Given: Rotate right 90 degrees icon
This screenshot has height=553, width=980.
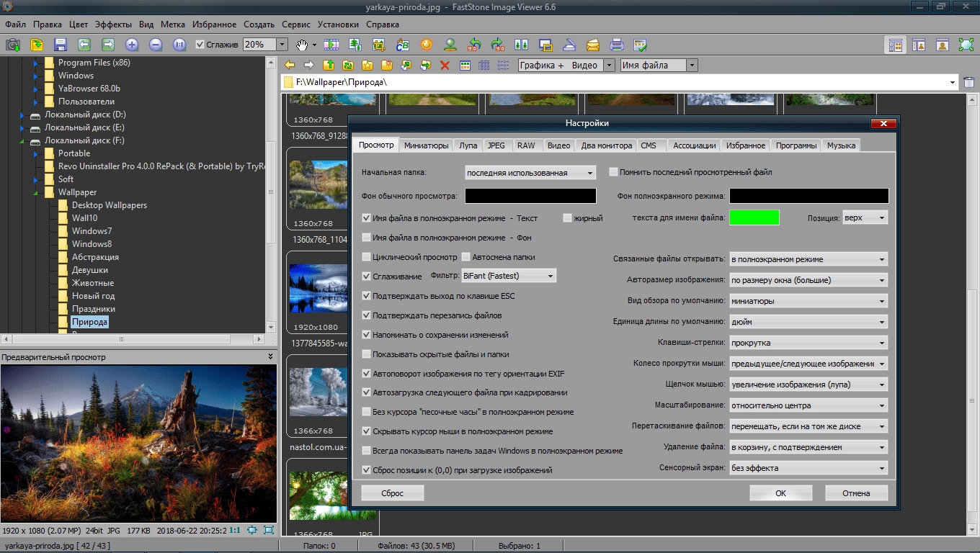Looking at the screenshot, I should point(498,45).
